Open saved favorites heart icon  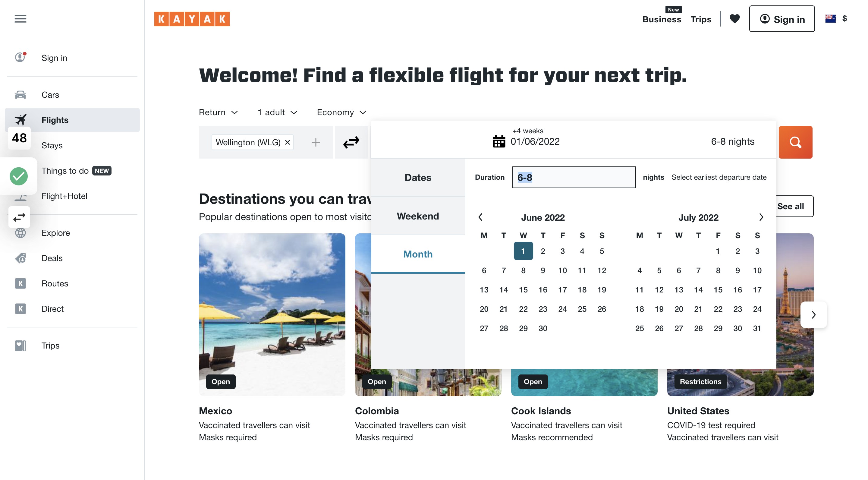pyautogui.click(x=734, y=18)
